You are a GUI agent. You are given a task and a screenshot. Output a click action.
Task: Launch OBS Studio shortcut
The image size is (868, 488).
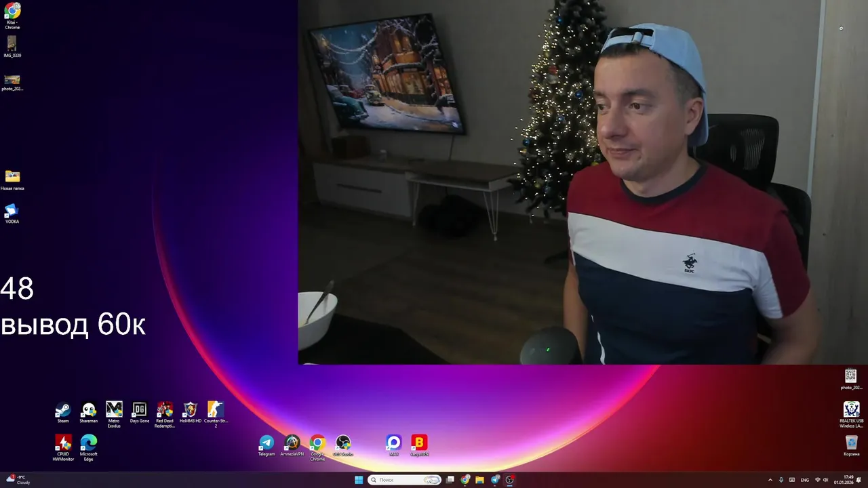[x=343, y=446]
